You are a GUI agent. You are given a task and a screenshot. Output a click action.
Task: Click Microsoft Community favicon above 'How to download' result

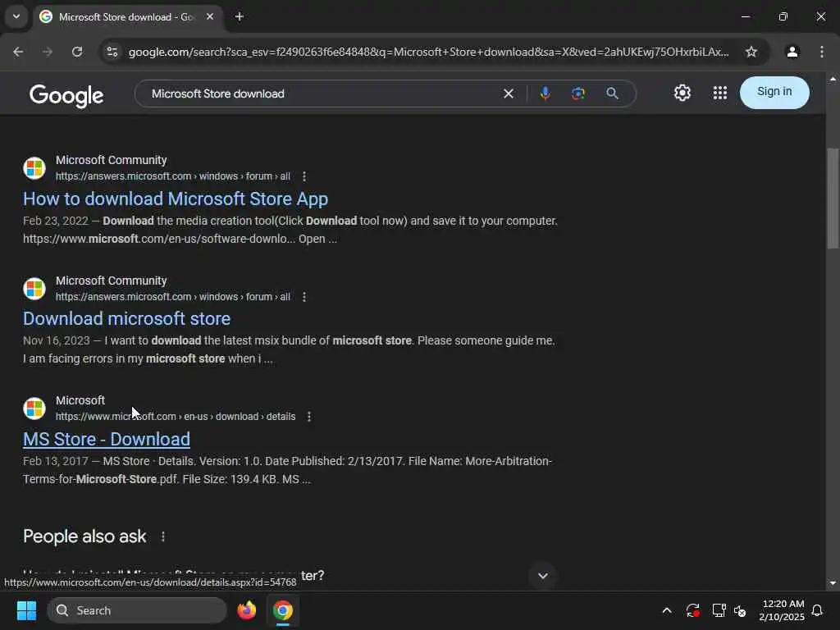pos(34,168)
